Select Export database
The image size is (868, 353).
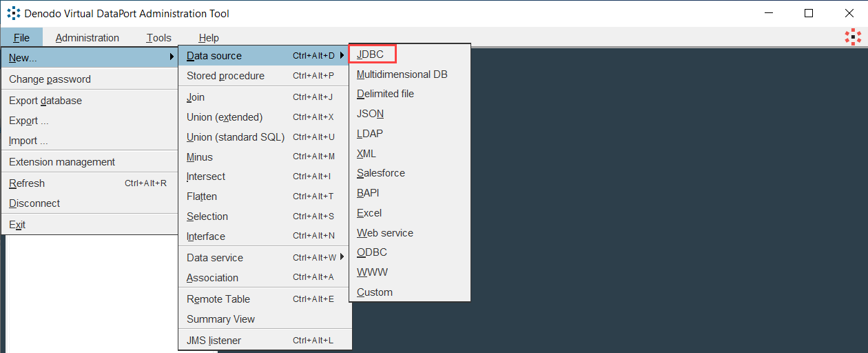[90, 101]
